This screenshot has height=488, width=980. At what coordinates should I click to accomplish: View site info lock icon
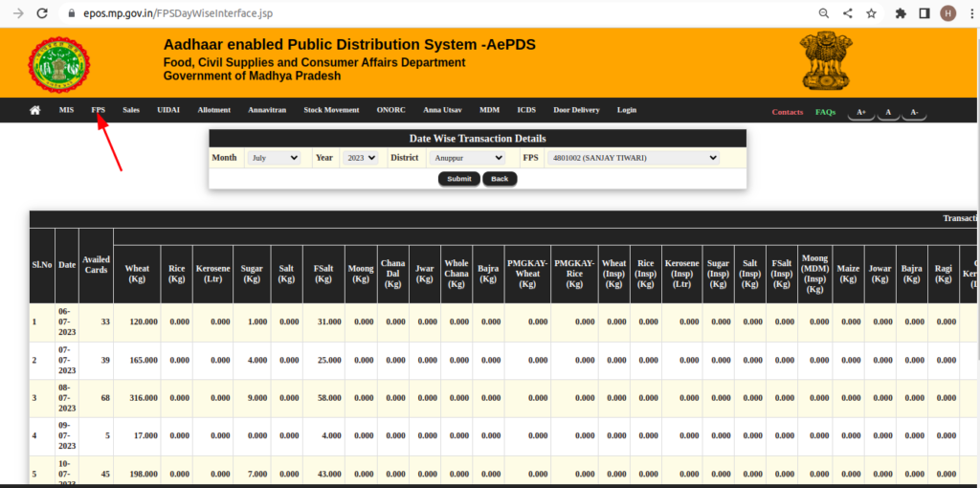pyautogui.click(x=71, y=13)
